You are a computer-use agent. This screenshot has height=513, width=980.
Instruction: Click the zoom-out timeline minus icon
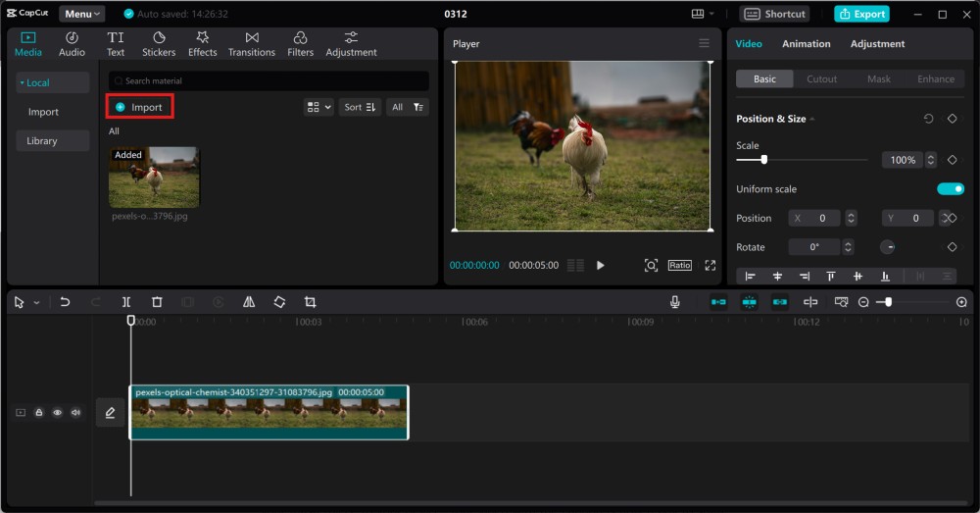point(863,302)
